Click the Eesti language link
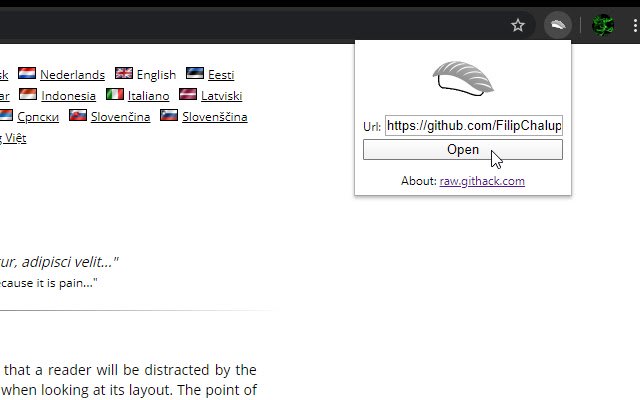Screen dimensions: 640x400 tap(221, 75)
